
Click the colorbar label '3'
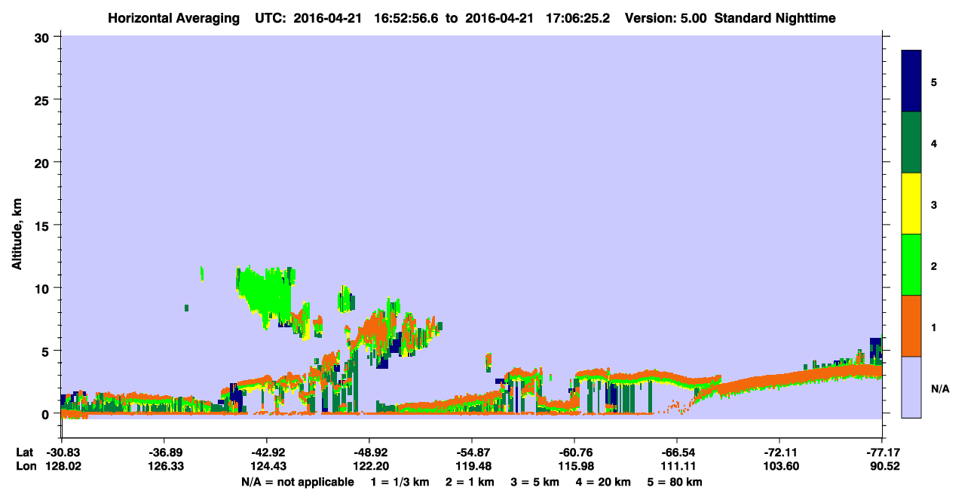[x=933, y=204]
